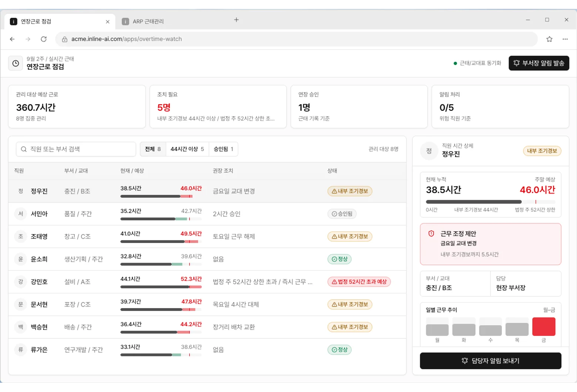
Task: Click the lock icon in address bar
Action: pos(64,39)
